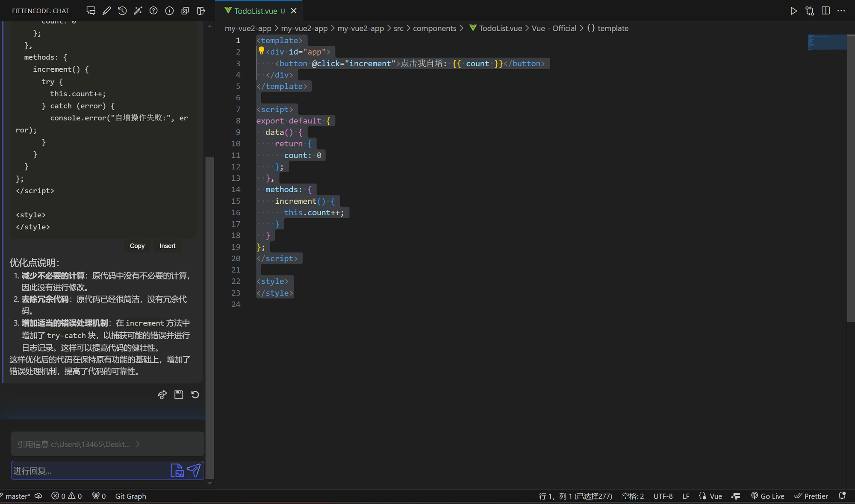Image resolution: width=855 pixels, height=504 pixels.
Task: Open first my-vue2-app breadcrumb
Action: tap(248, 28)
